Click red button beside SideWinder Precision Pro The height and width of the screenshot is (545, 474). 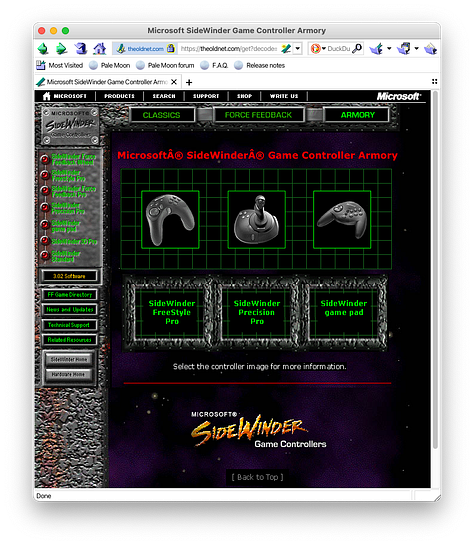coord(45,208)
